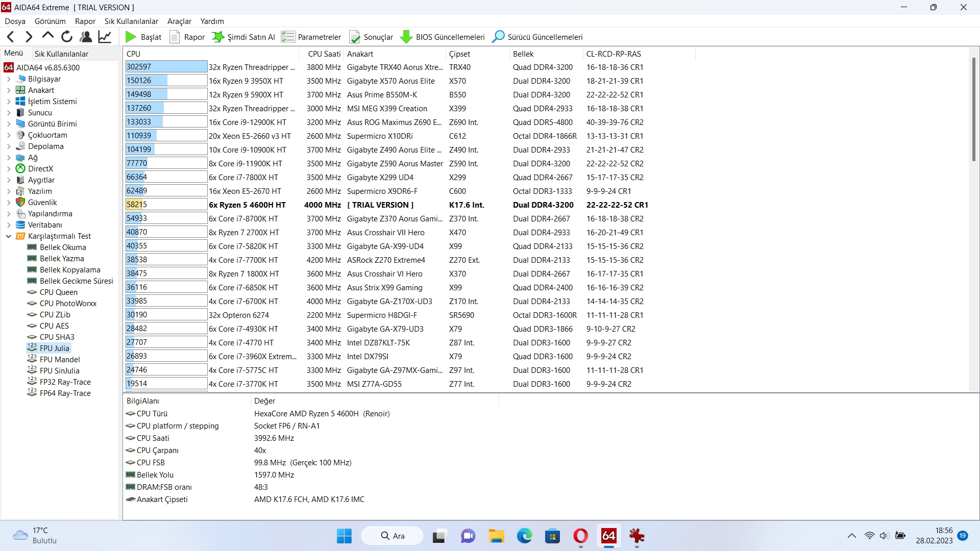Open CPU AES benchmark
The image size is (980, 551).
pos(48,326)
